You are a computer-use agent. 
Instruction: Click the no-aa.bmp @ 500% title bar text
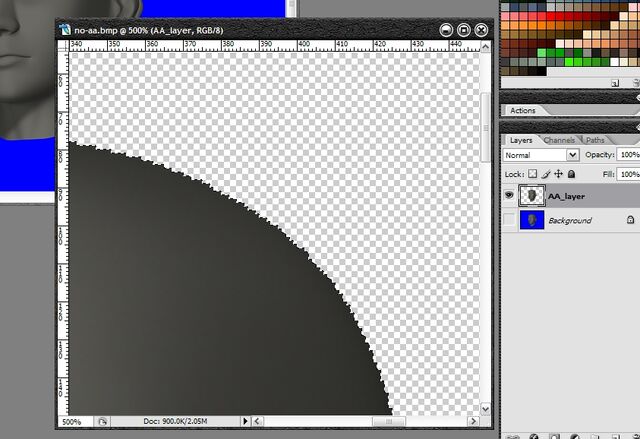point(149,31)
